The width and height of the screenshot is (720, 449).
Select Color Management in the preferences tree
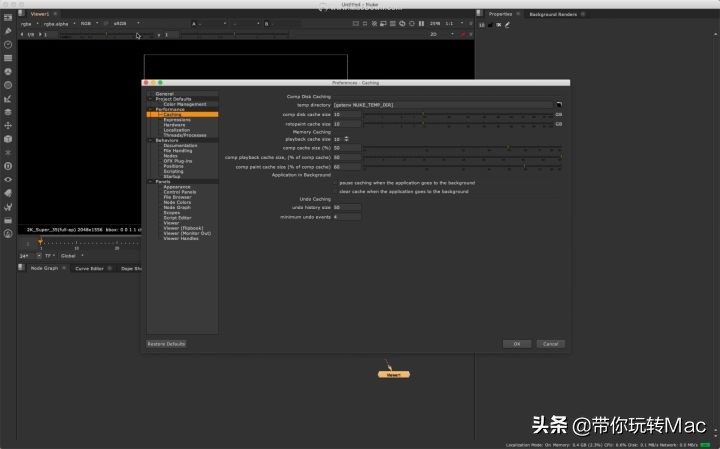pyautogui.click(x=185, y=104)
